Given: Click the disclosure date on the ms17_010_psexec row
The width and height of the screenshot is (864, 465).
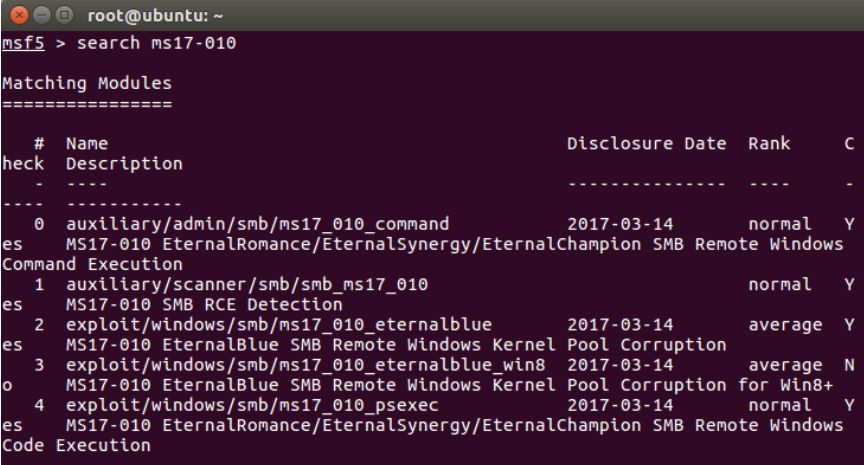Looking at the screenshot, I should (626, 405).
